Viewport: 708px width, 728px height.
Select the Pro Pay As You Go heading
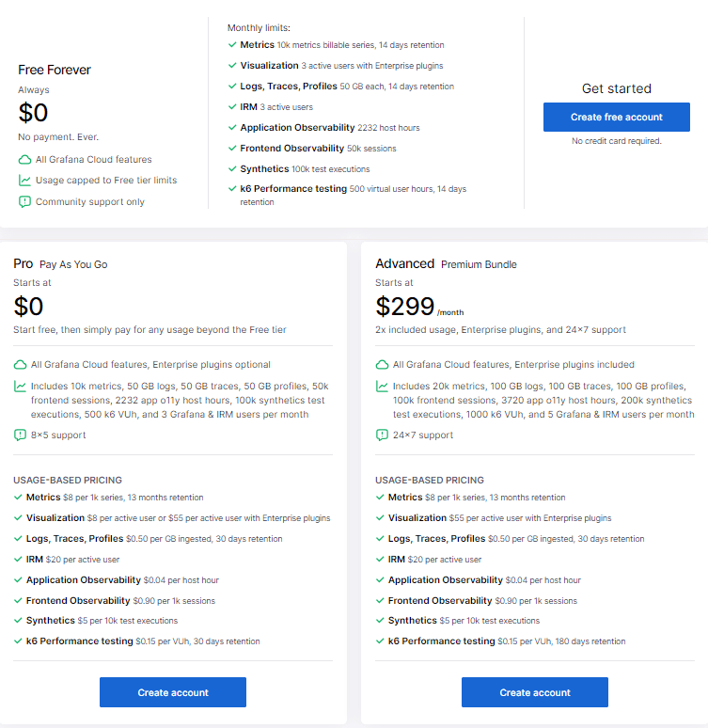click(x=60, y=264)
